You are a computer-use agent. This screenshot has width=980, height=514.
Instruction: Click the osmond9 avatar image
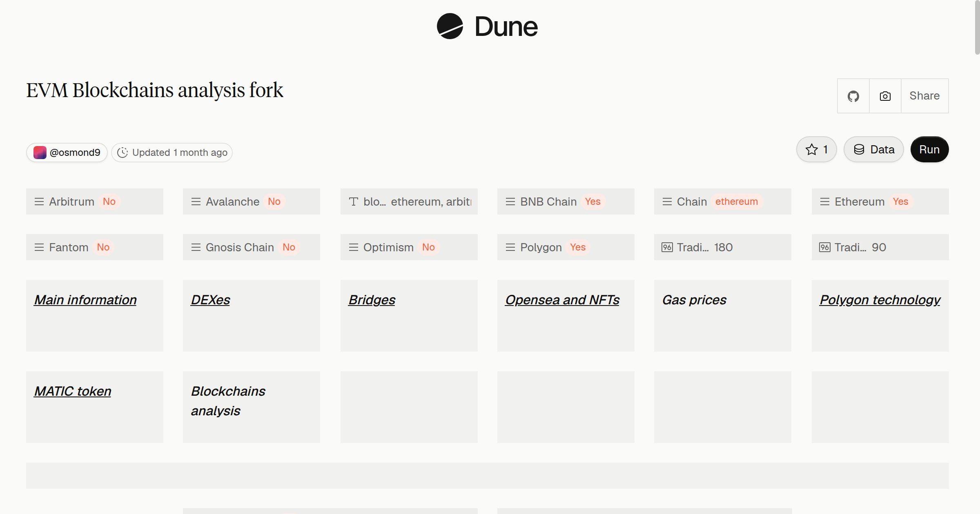coord(40,153)
